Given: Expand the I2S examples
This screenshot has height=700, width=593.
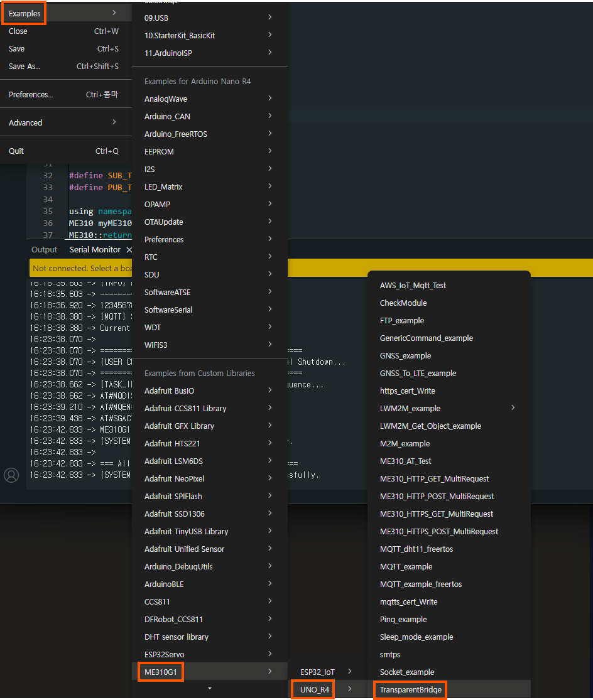Looking at the screenshot, I should click(x=209, y=170).
